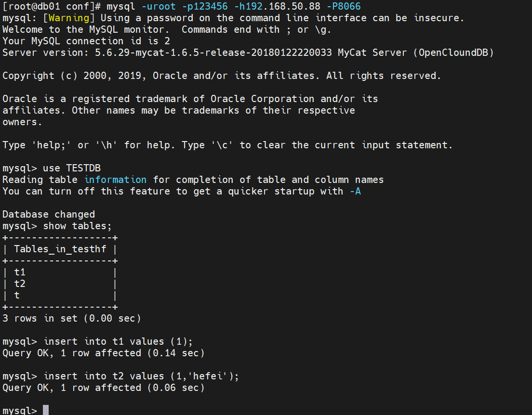Click the Tables_in_testhf column header
The width and height of the screenshot is (532, 415).
pyautogui.click(x=60, y=249)
